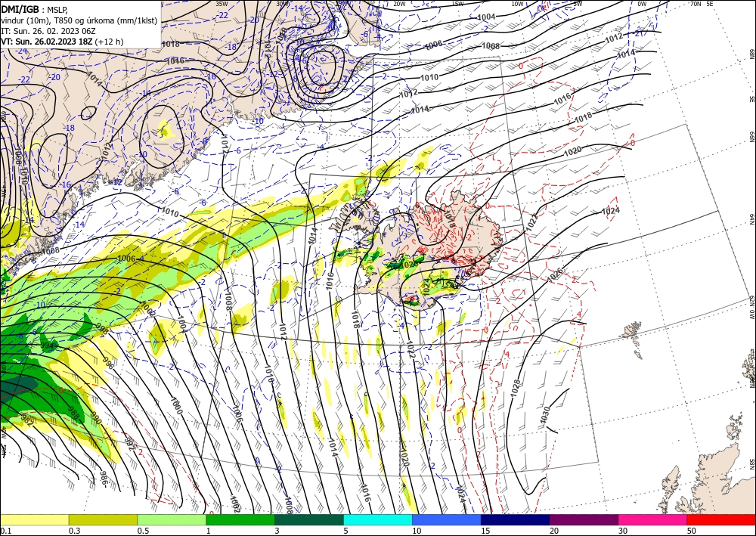Click the '70N 5E' corner label
The height and width of the screenshot is (536, 756).
(x=702, y=4)
